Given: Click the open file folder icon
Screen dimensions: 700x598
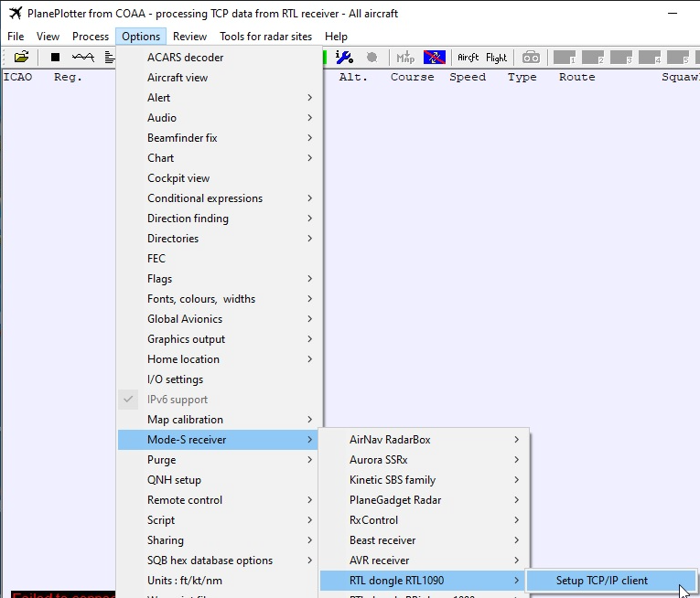Looking at the screenshot, I should 21,57.
